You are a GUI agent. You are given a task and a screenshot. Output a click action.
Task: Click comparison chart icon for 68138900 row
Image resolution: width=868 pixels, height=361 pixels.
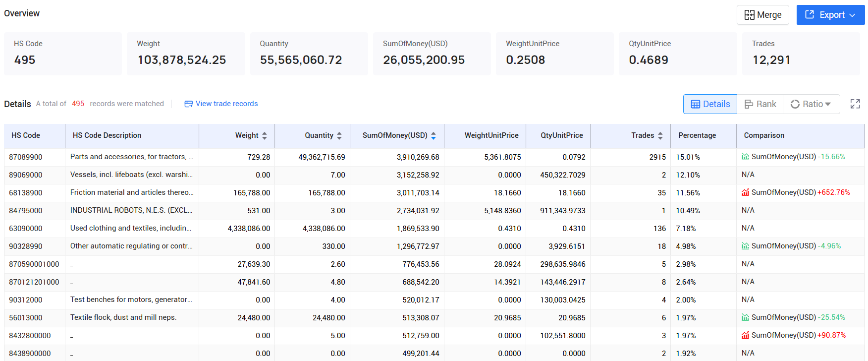point(745,192)
